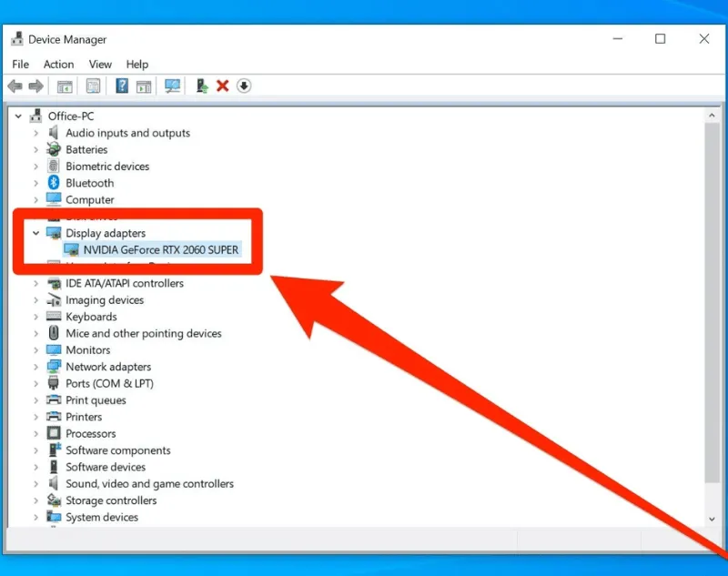
Task: Click the Disable device toolbar icon
Action: pyautogui.click(x=245, y=86)
